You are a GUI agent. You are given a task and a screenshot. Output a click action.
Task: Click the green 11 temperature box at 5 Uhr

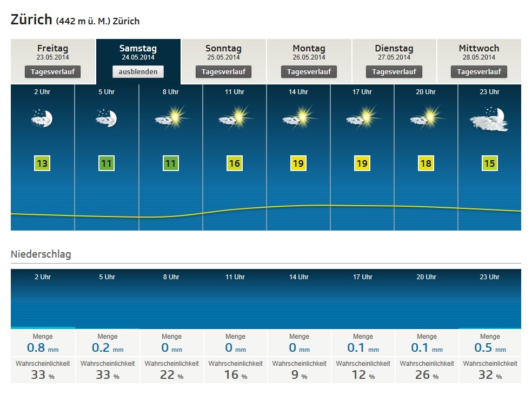click(107, 163)
